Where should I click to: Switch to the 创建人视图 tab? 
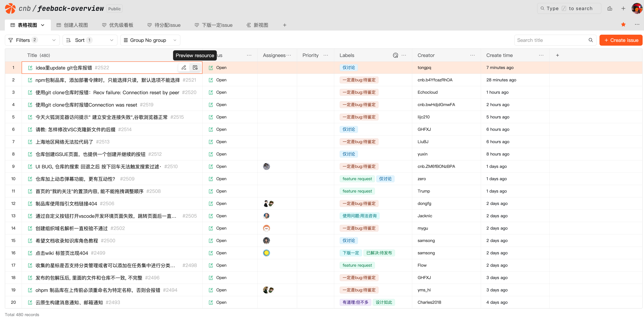coord(73,25)
